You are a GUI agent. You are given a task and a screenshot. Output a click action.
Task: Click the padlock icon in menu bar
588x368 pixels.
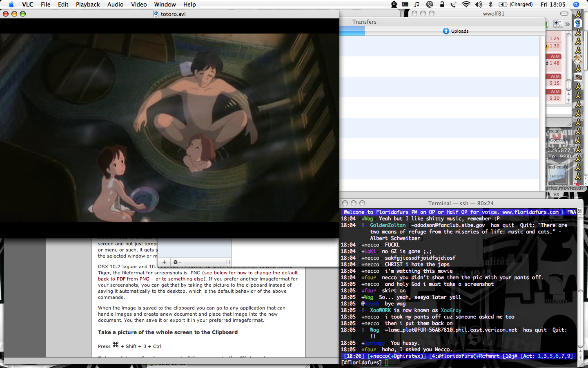(442, 4)
